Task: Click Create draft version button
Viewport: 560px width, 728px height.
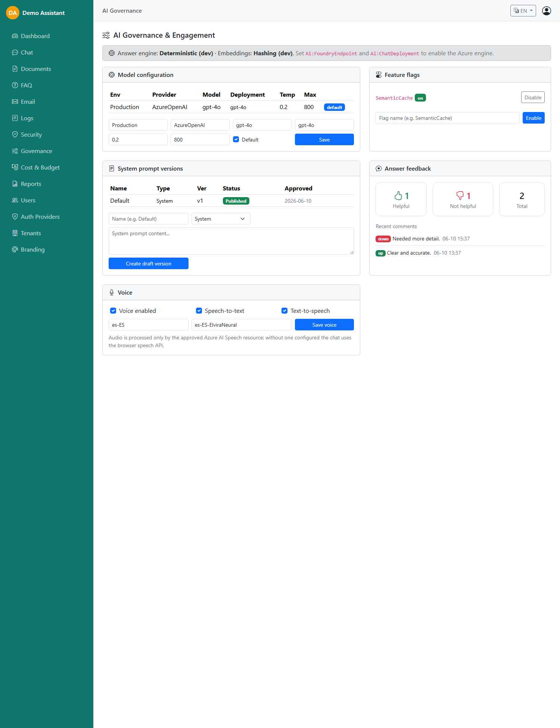Action: click(x=149, y=264)
